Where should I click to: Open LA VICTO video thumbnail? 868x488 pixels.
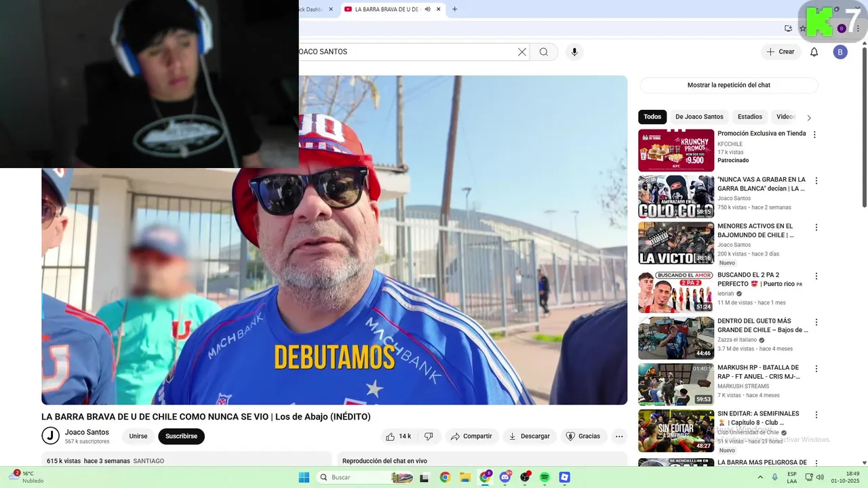click(x=676, y=243)
